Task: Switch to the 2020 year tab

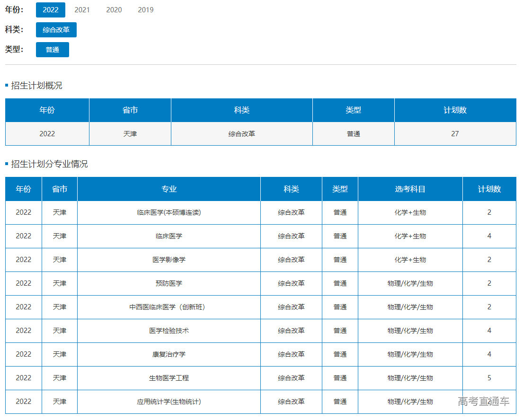Action: (114, 10)
